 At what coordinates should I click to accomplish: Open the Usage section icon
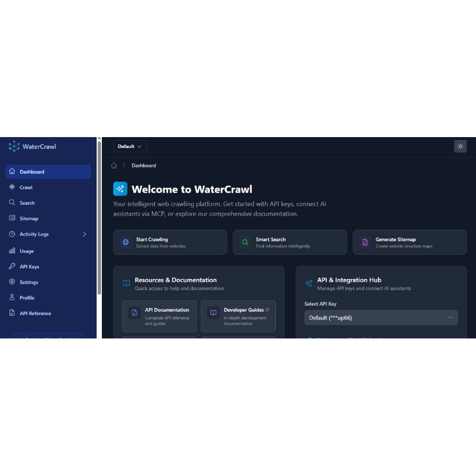point(12,251)
